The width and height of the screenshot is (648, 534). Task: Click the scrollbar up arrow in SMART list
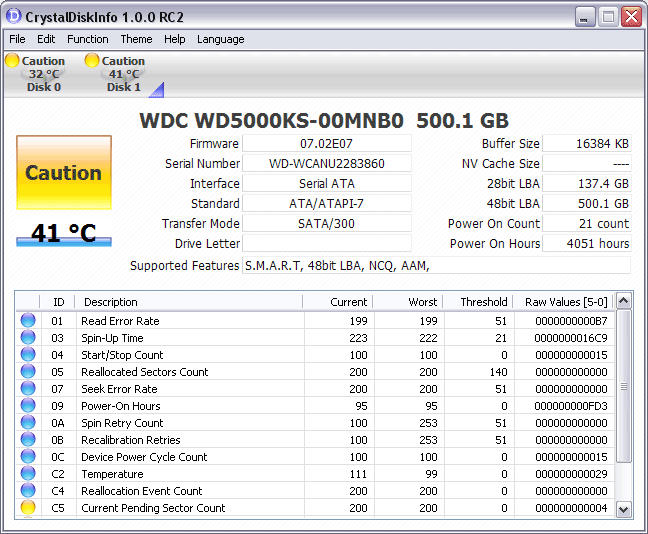[624, 301]
